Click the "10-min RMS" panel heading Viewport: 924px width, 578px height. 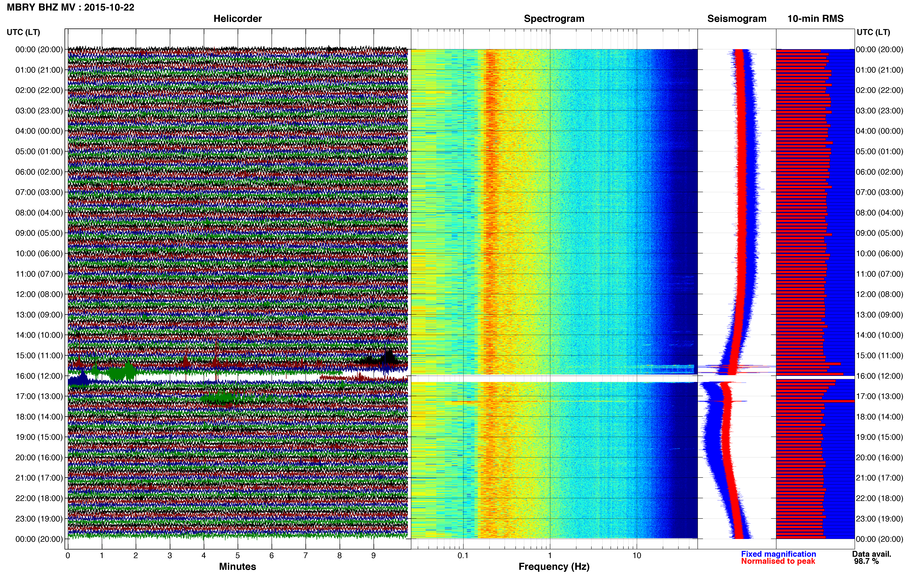click(x=816, y=19)
